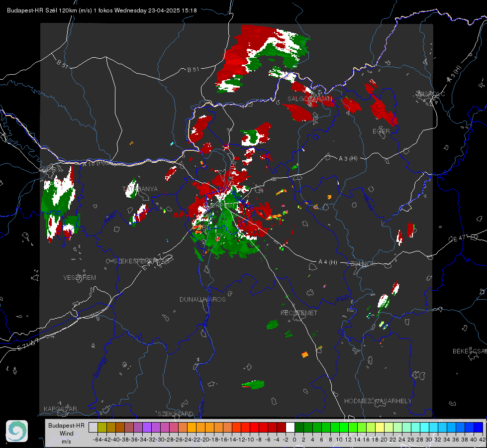The image size is (487, 448).
Task: Click the radar title with date and time
Action: pyautogui.click(x=102, y=10)
